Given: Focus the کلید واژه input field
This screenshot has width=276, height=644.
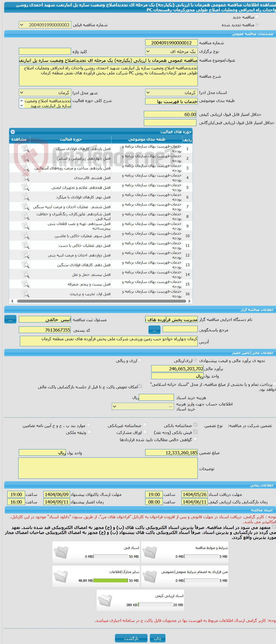Looking at the screenshot, I should [45, 51].
